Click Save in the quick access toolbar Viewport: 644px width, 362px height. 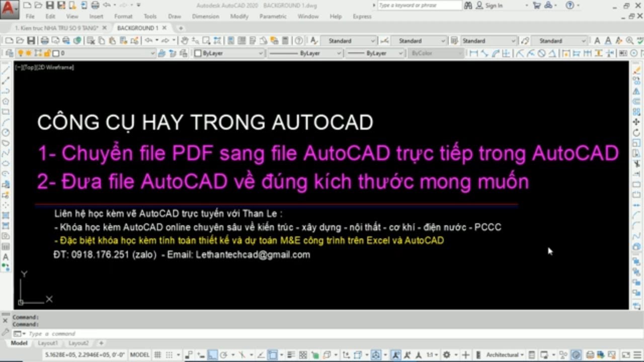tap(50, 5)
